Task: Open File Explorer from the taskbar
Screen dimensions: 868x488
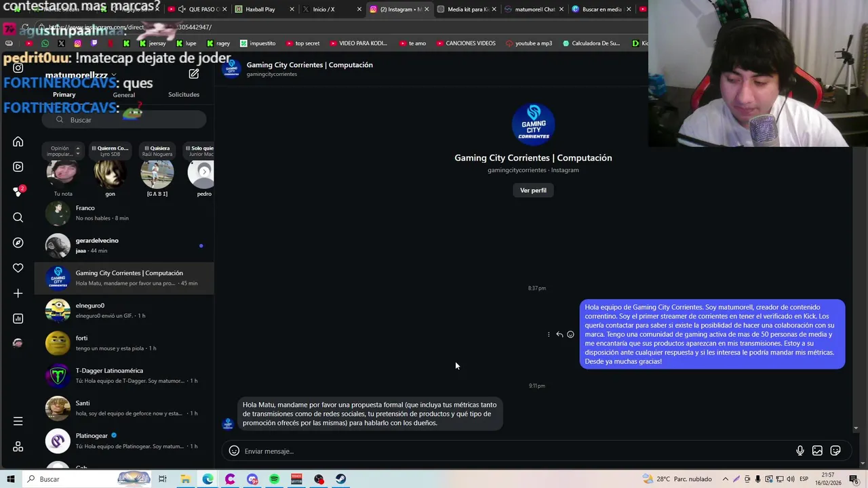Action: [185, 479]
